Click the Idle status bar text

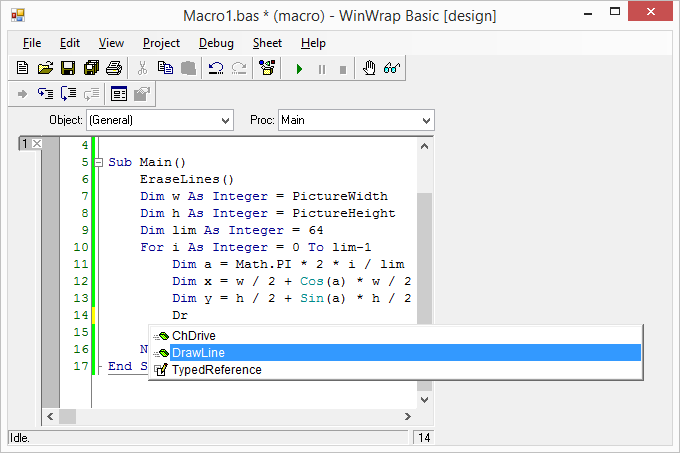pyautogui.click(x=20, y=438)
